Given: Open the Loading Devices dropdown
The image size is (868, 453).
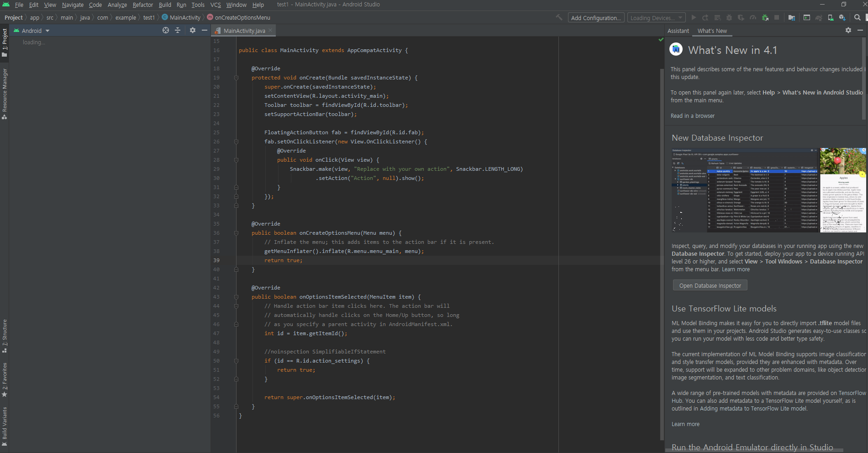Looking at the screenshot, I should [656, 18].
